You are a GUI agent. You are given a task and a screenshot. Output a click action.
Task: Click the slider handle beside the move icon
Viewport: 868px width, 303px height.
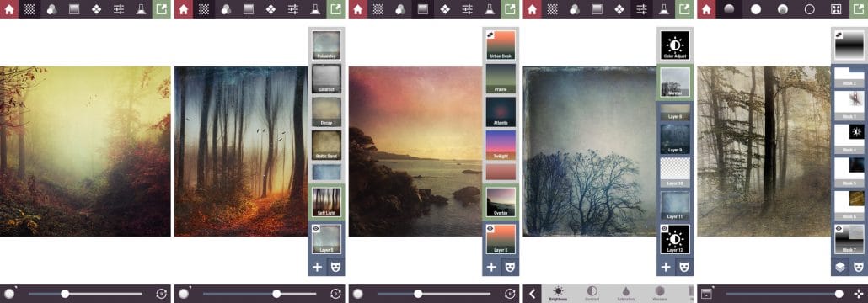point(839,294)
